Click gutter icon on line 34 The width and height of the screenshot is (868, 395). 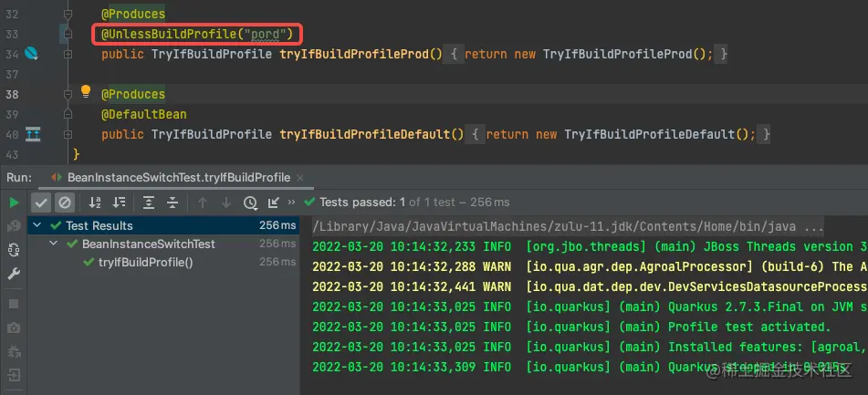(x=32, y=54)
